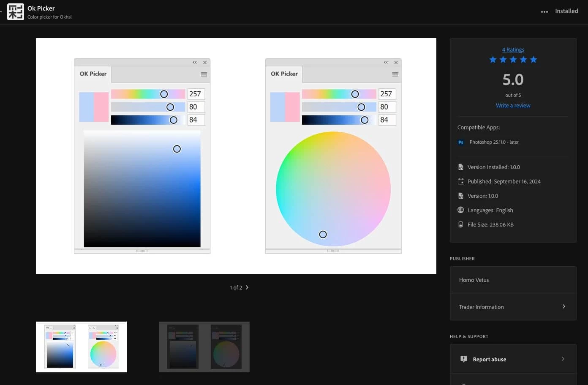Open the left OK Picker panel menu icon
The image size is (588, 385).
point(204,74)
